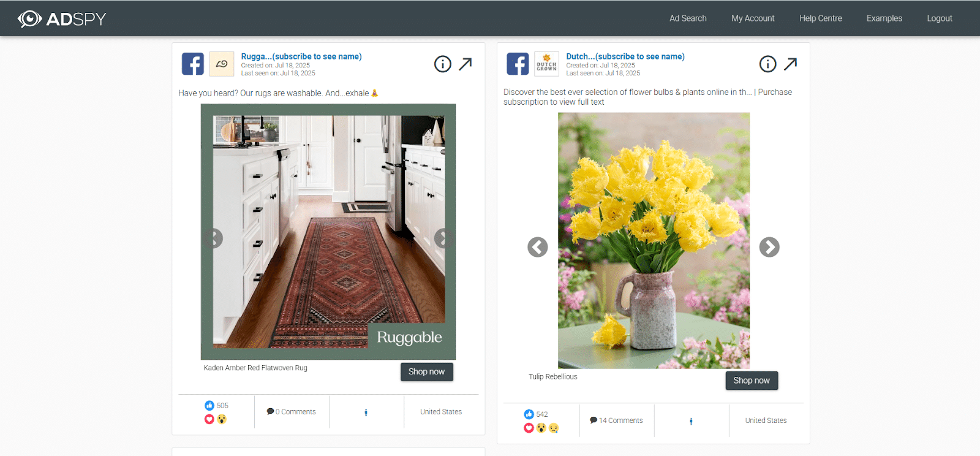The image size is (980, 456).
Task: Click the gender icon on the Ruggable ad
Action: (x=366, y=412)
